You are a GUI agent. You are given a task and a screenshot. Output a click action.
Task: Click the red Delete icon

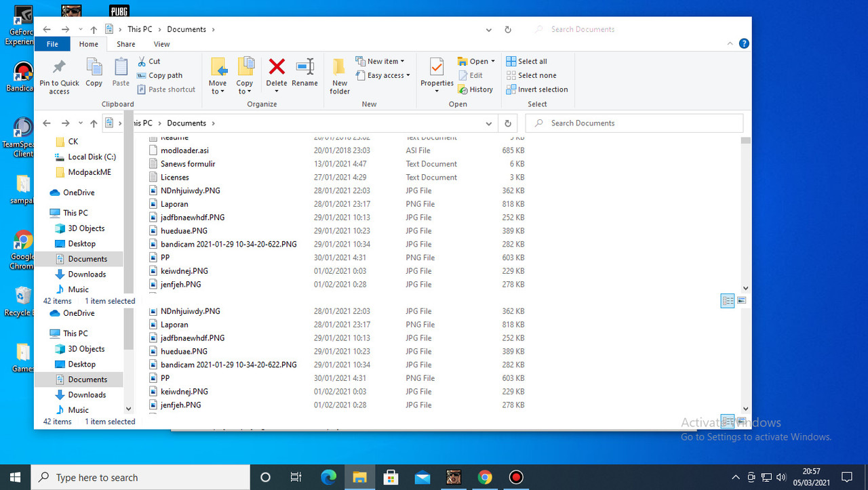277,66
